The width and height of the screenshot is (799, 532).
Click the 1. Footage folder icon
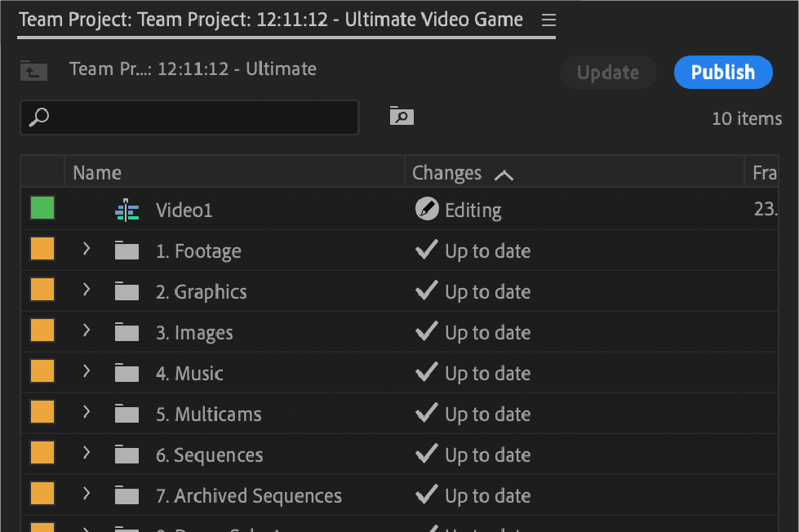pyautogui.click(x=127, y=250)
